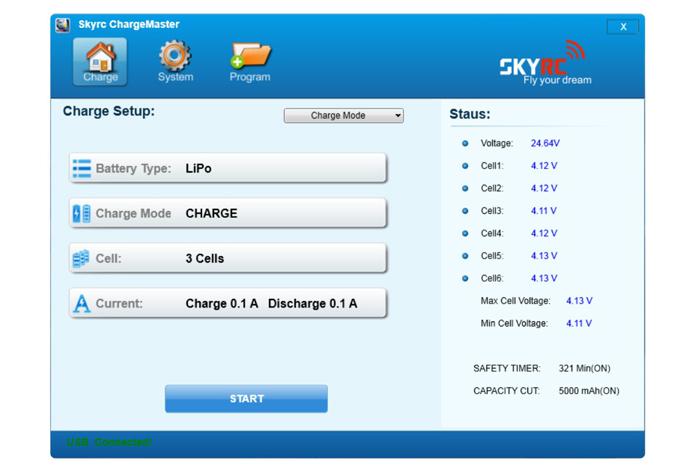Click the Cell6 status indicator dot

[465, 279]
